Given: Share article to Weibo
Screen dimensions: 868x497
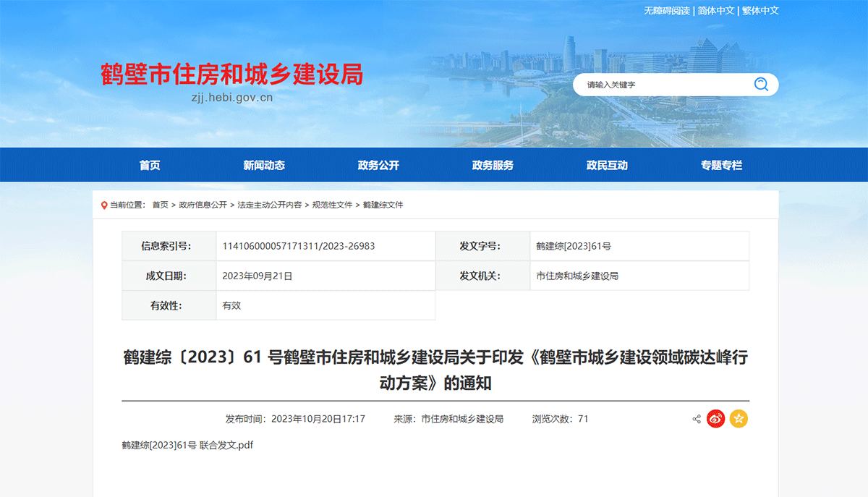Looking at the screenshot, I should (x=715, y=419).
